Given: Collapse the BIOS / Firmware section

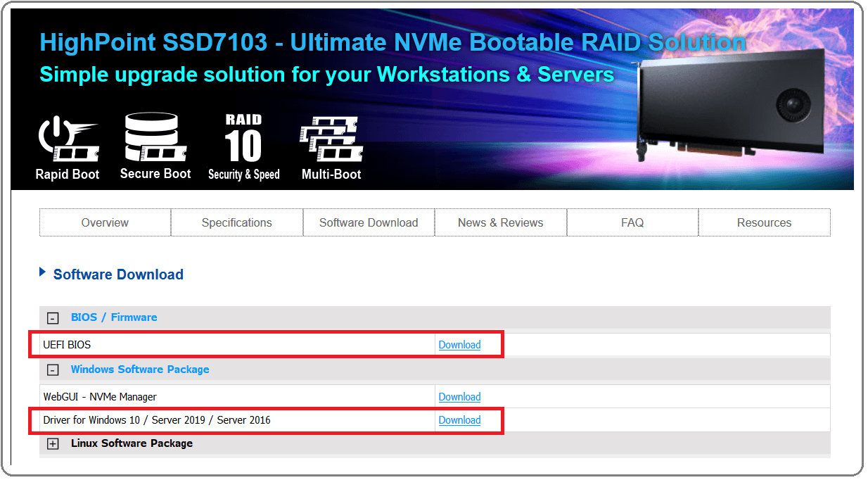Looking at the screenshot, I should pos(53,318).
